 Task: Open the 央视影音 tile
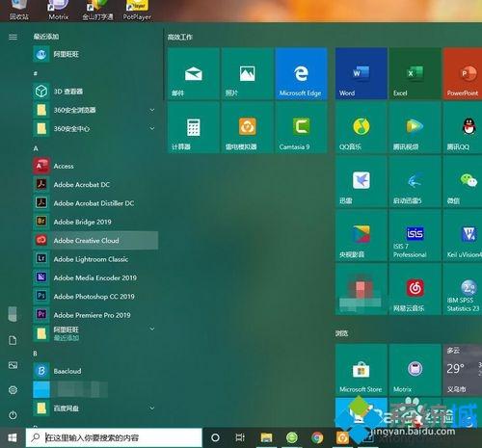[361, 235]
